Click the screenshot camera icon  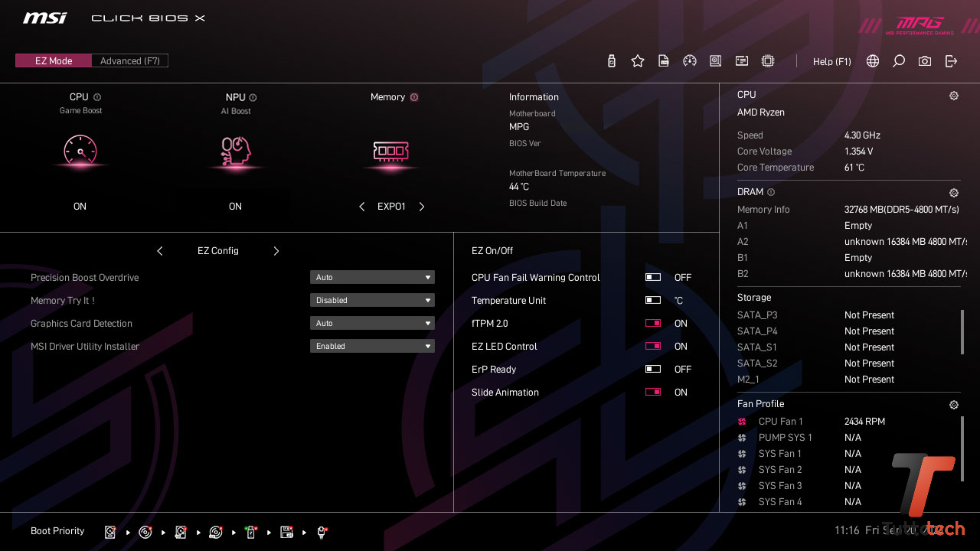(x=925, y=61)
